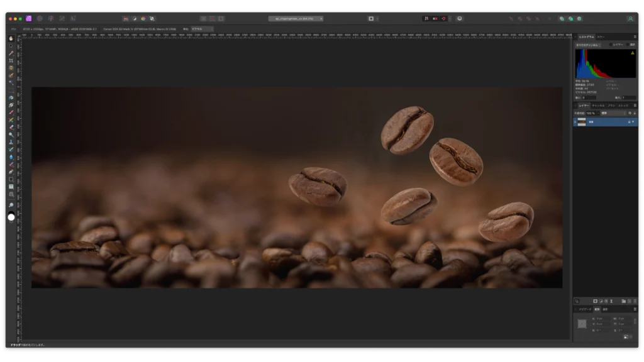Viewport: 644px width, 362px height.
Task: Open the Histogram panel tab
Action: (x=586, y=37)
